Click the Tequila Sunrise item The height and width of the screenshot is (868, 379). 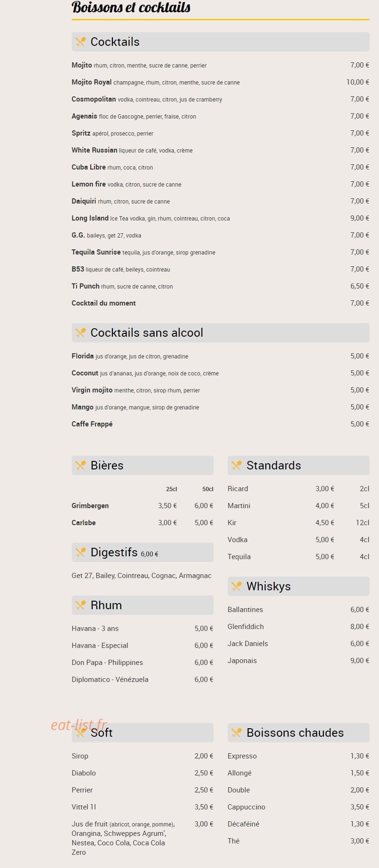(x=96, y=252)
